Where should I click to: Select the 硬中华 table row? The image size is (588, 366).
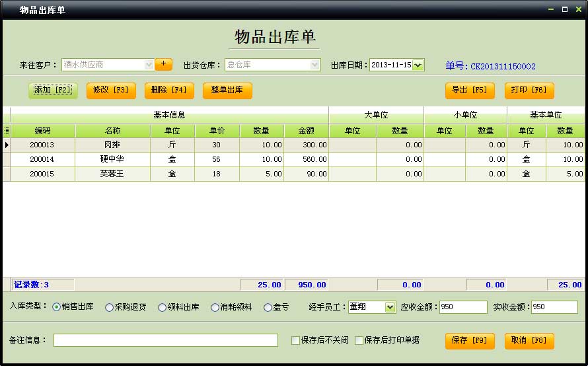pos(112,159)
